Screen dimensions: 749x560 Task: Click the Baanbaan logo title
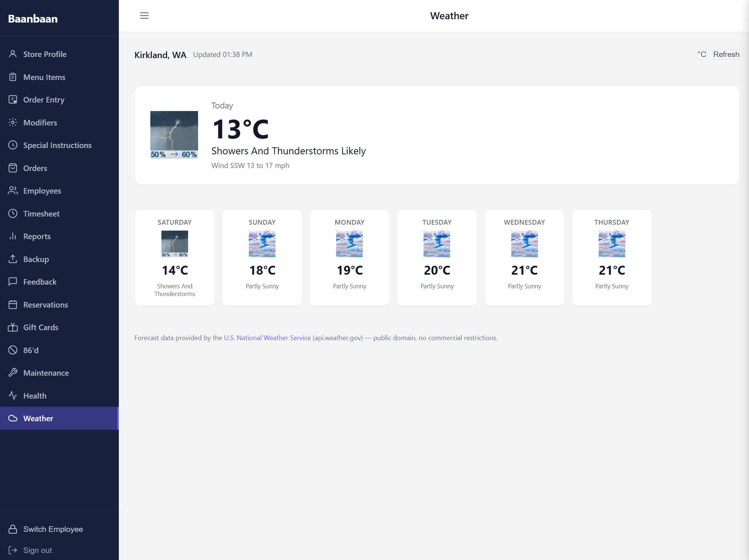(33, 19)
